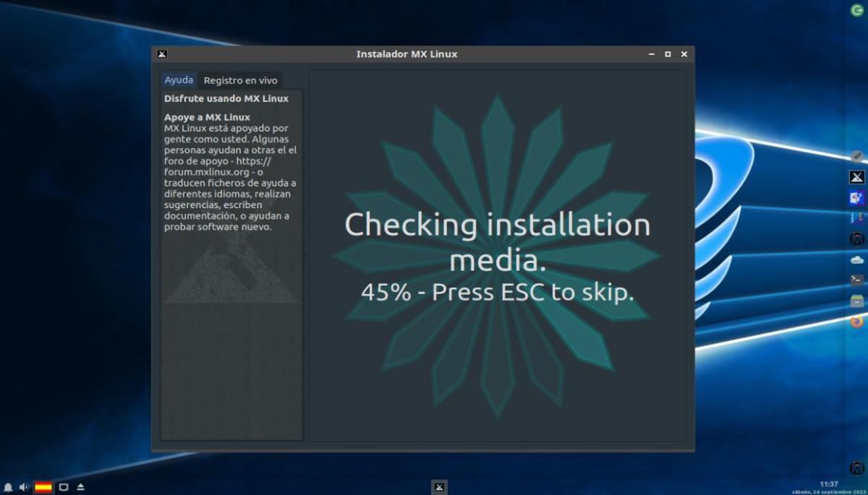Viewport: 868px width, 495px height.
Task: Click the round M icon above the clock
Action: pos(856,468)
